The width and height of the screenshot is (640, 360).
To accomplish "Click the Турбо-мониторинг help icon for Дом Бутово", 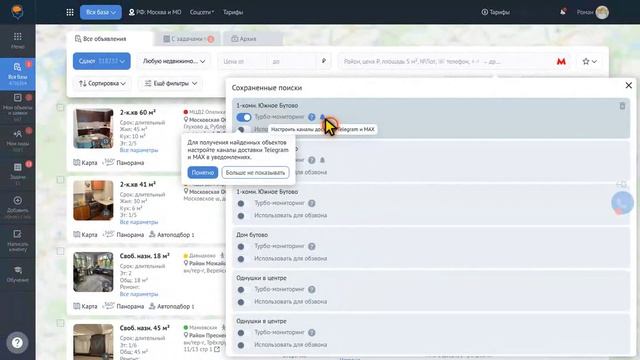I will coord(311,247).
